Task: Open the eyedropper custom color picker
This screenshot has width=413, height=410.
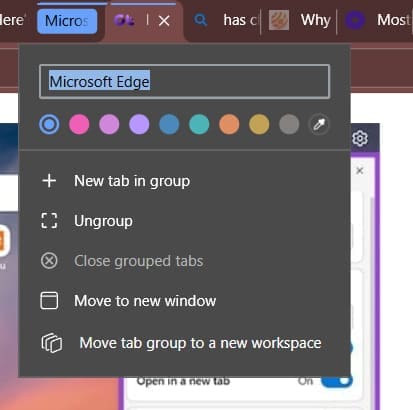Action: [319, 124]
